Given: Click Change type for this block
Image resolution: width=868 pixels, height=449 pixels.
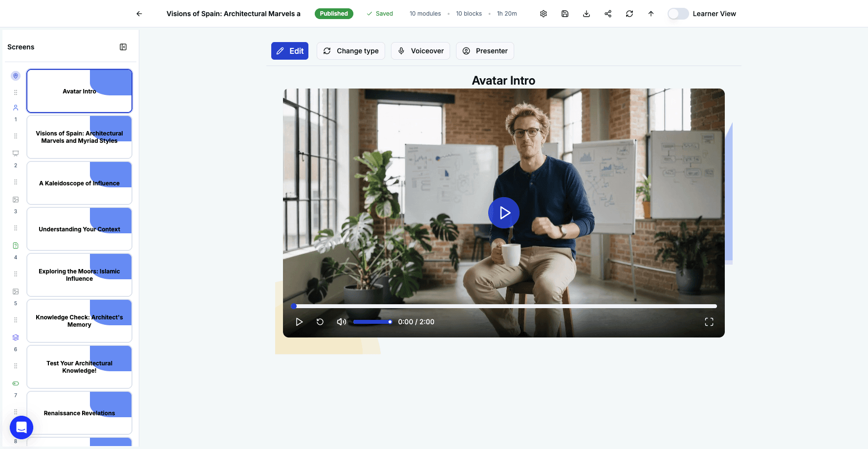Looking at the screenshot, I should click(350, 51).
